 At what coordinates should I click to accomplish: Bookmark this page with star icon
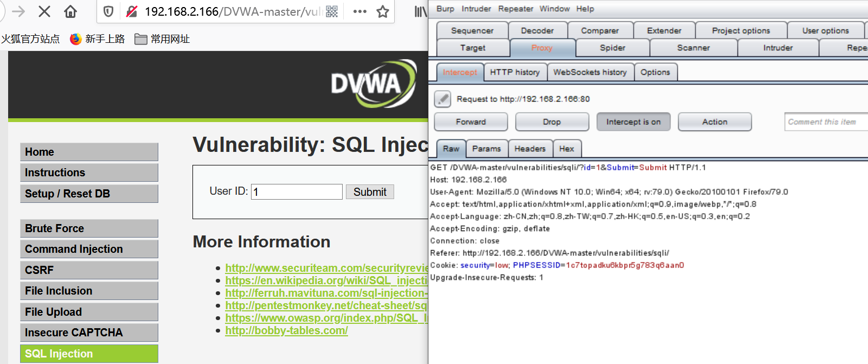(383, 11)
